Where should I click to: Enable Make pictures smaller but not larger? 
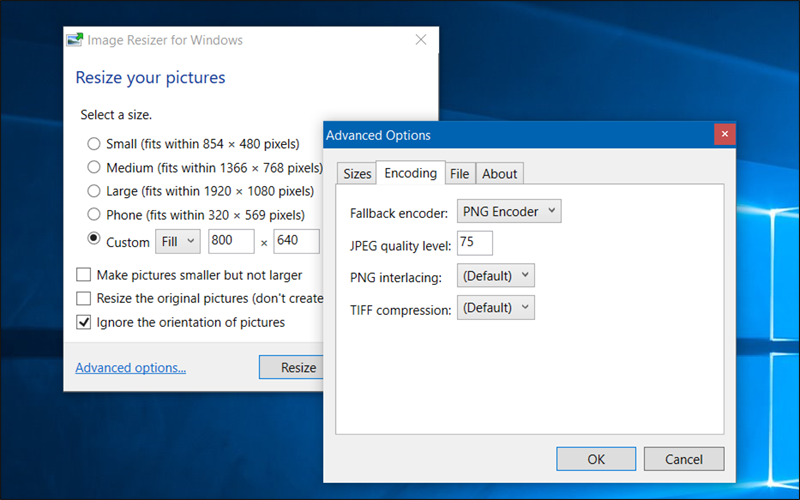pos(83,275)
